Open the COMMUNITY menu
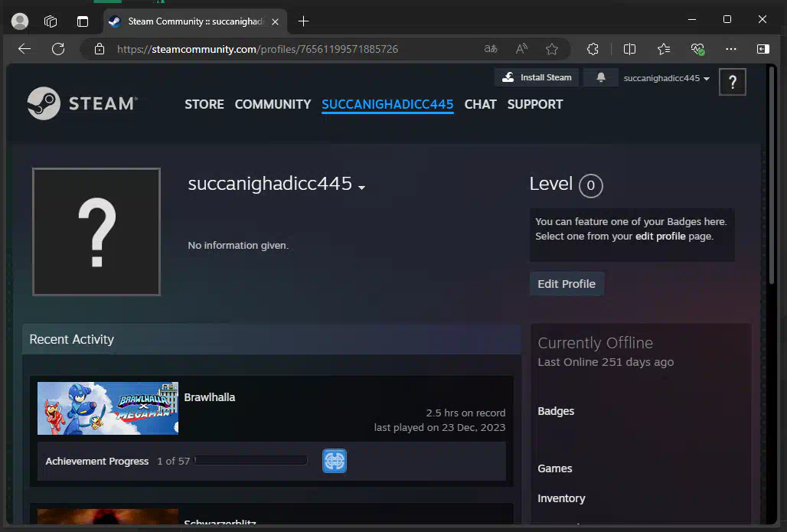Screen dimensions: 787x532 [x=273, y=104]
